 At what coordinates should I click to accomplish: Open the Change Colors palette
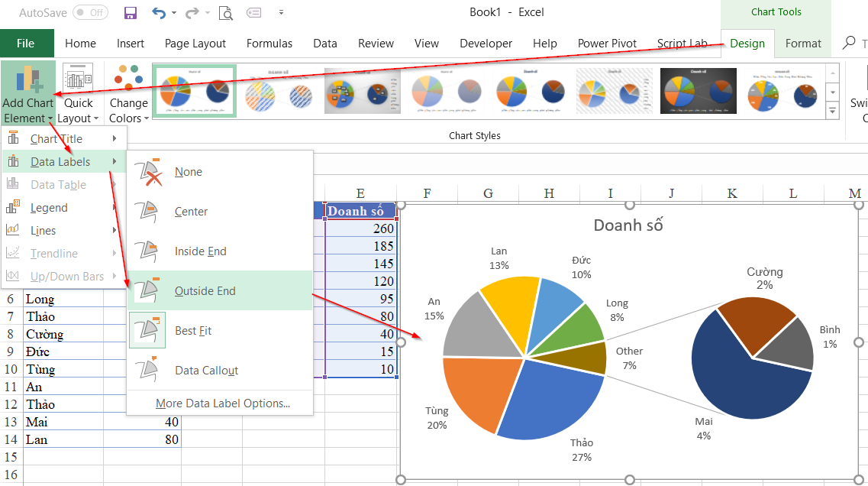pyautogui.click(x=128, y=93)
